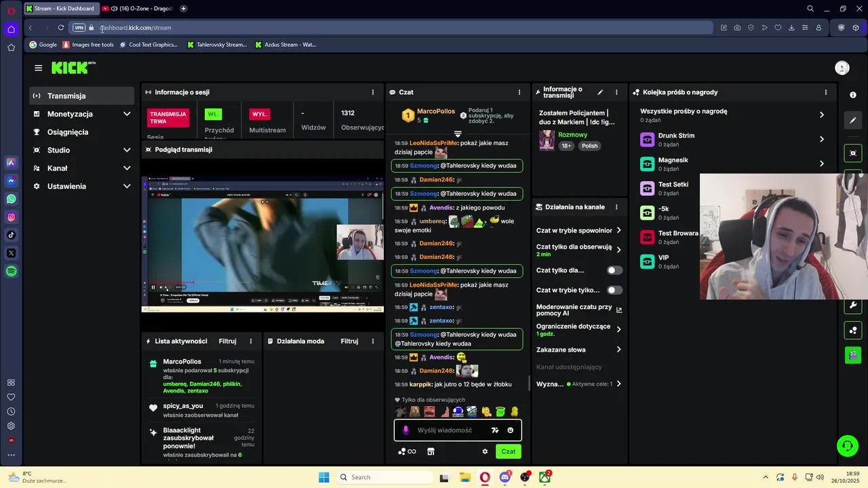
Task: Click the stream preview video thumbnail
Action: point(262,245)
